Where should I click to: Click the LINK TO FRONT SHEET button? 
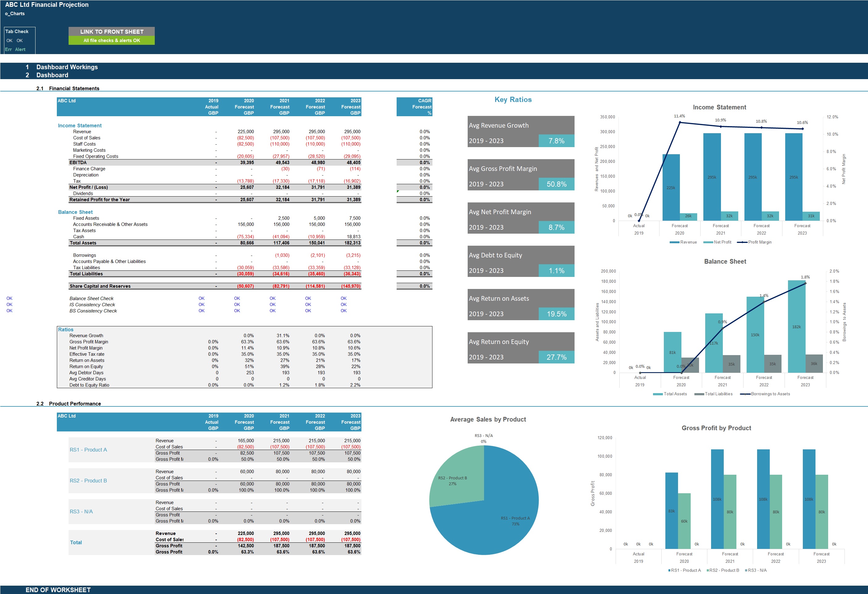(111, 32)
